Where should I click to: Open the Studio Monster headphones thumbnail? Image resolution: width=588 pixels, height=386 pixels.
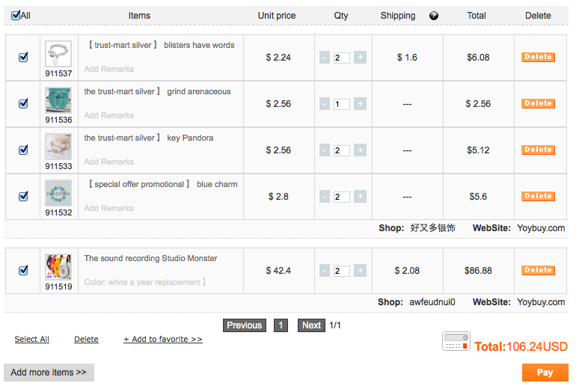pyautogui.click(x=58, y=267)
